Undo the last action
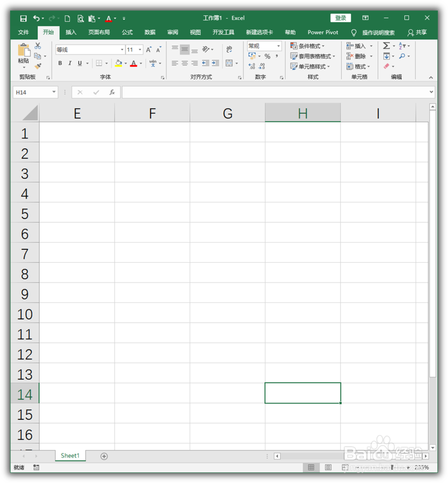This screenshot has height=483, width=448. tap(36, 18)
